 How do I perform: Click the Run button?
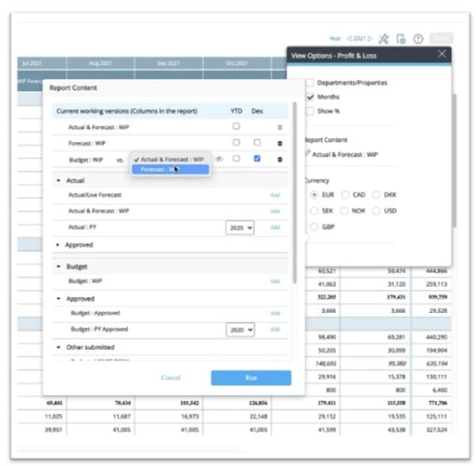pyautogui.click(x=251, y=377)
